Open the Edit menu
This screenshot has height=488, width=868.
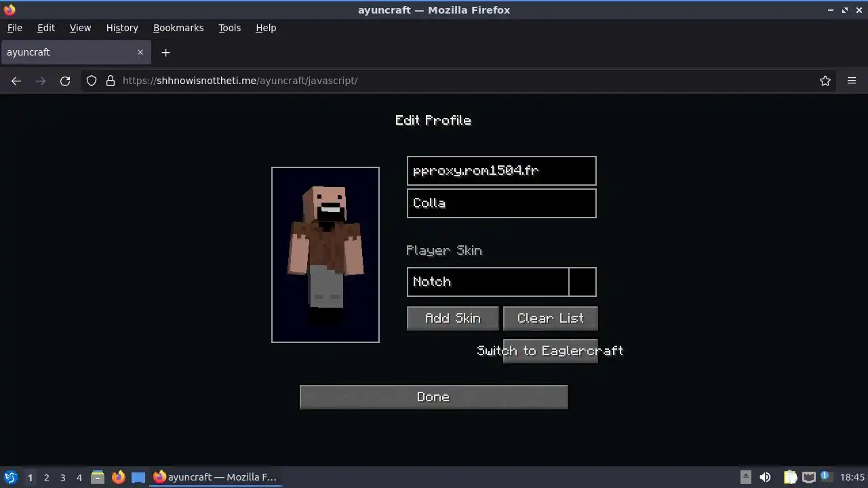(46, 28)
